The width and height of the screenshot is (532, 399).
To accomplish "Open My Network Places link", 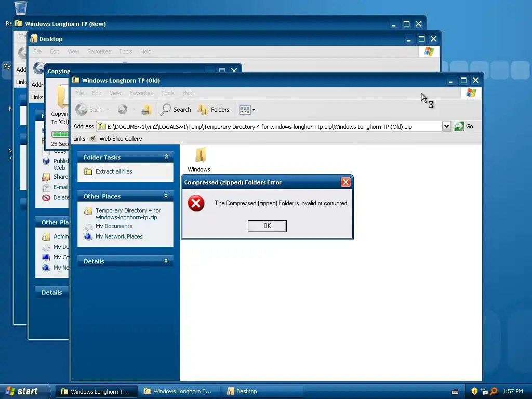I will pyautogui.click(x=119, y=236).
